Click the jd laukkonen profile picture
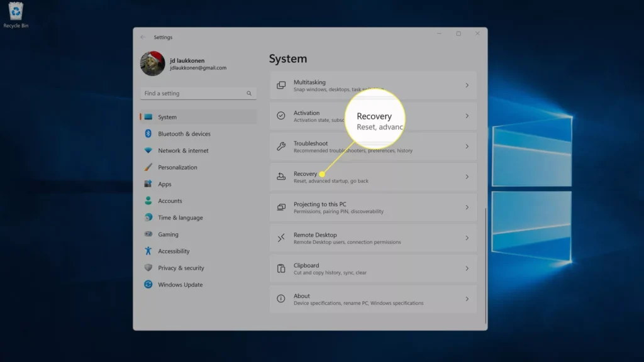 point(152,63)
